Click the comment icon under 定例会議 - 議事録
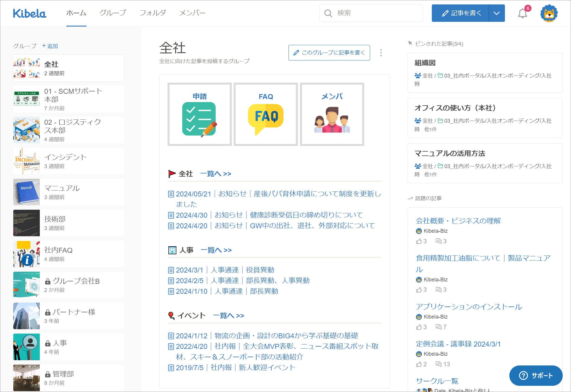Screen dimensions: 571x392 coord(439,364)
